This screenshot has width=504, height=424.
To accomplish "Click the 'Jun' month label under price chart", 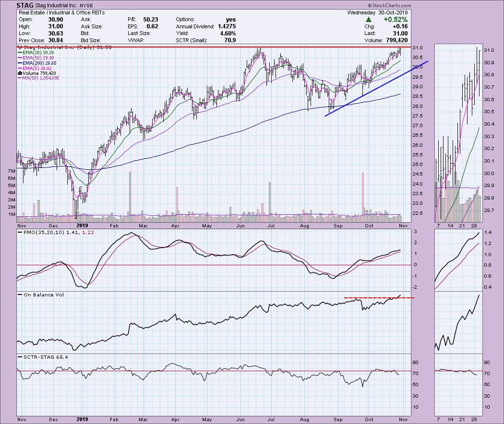I will click(x=240, y=226).
